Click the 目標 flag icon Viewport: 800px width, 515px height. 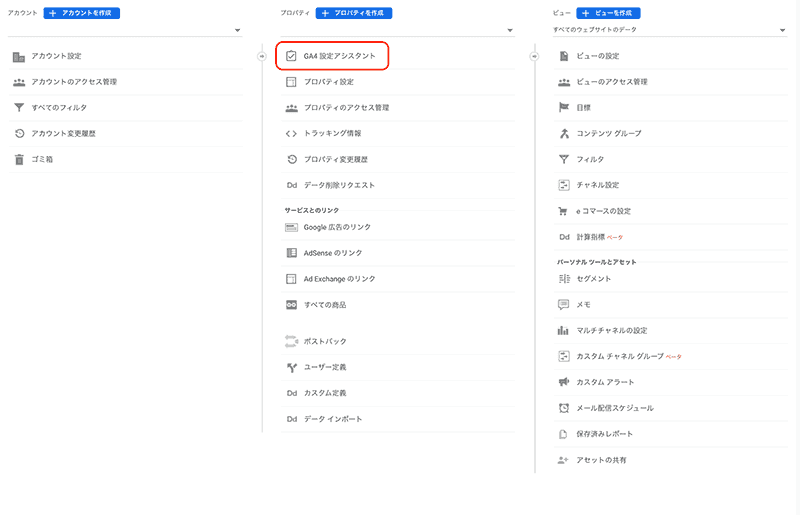coord(564,108)
